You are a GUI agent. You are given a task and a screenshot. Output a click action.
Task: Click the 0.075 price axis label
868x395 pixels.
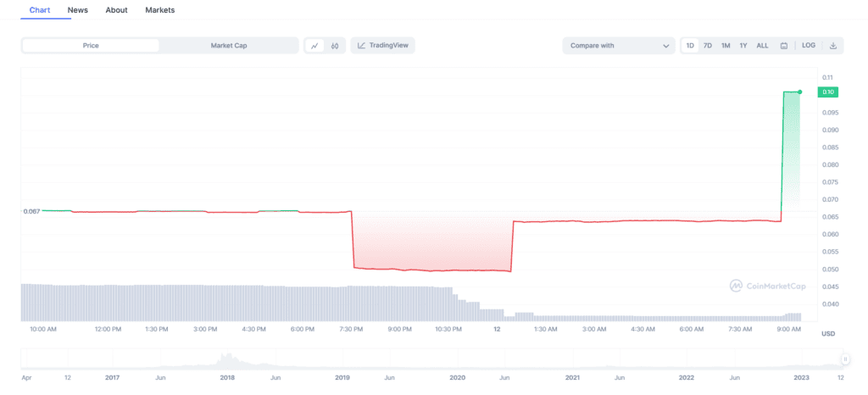click(x=829, y=182)
